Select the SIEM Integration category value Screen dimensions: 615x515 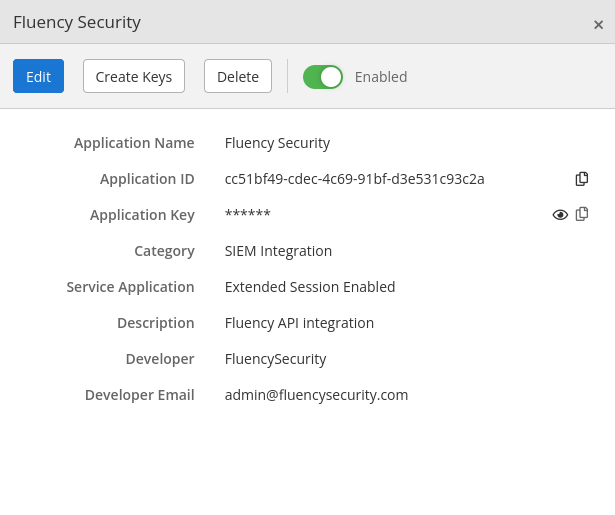click(x=278, y=251)
